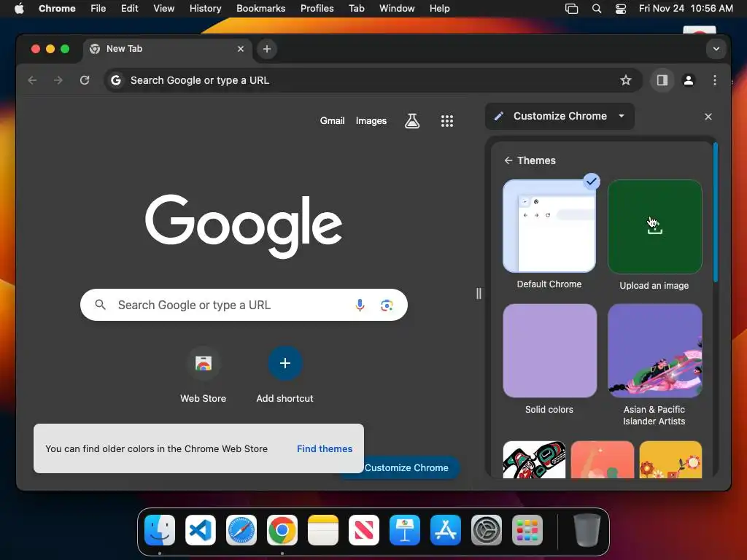747x560 pixels.
Task: Bookmark this tab with the star icon
Action: point(625,80)
